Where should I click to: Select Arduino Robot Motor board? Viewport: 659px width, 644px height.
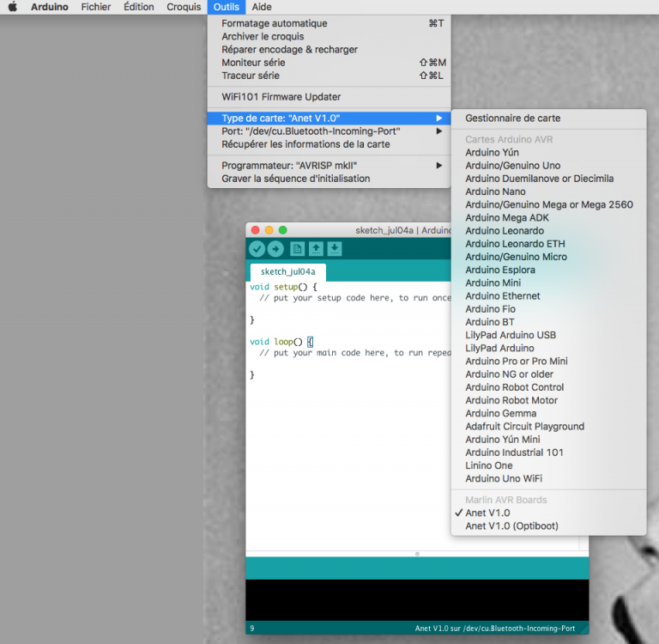click(548, 400)
